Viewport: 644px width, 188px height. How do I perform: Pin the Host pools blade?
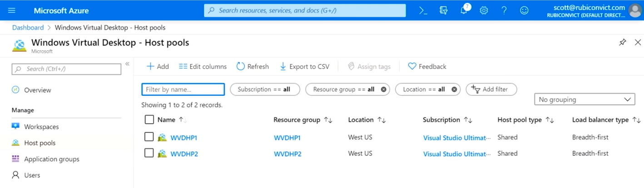(x=622, y=42)
